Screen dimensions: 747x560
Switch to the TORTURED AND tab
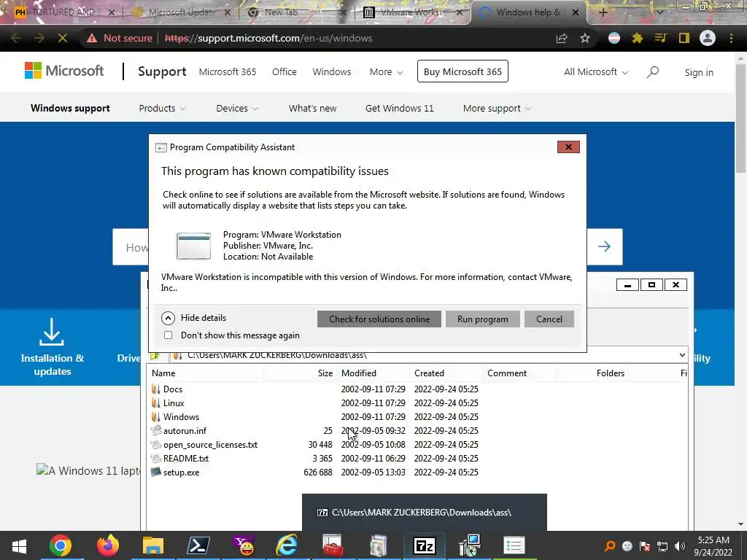(x=63, y=12)
